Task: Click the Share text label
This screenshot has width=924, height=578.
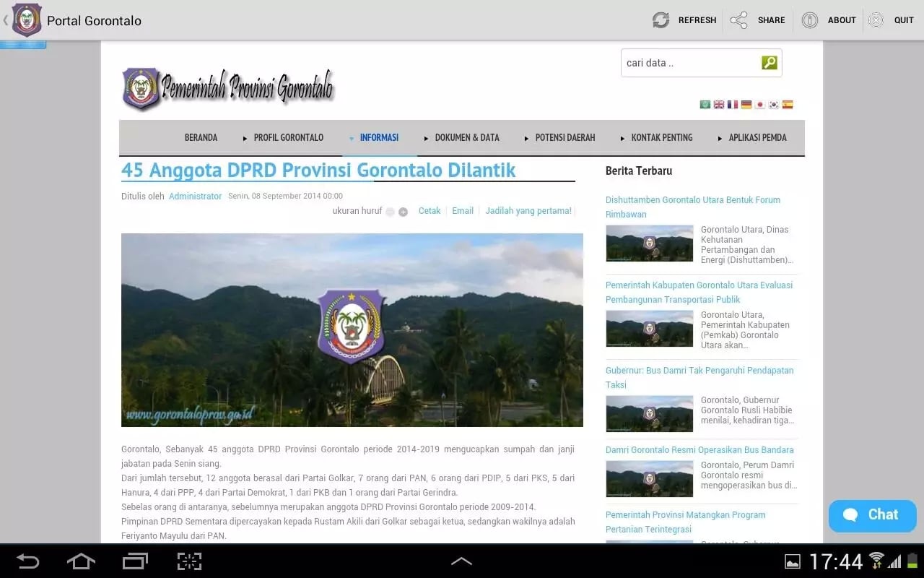Action: pyautogui.click(x=771, y=20)
